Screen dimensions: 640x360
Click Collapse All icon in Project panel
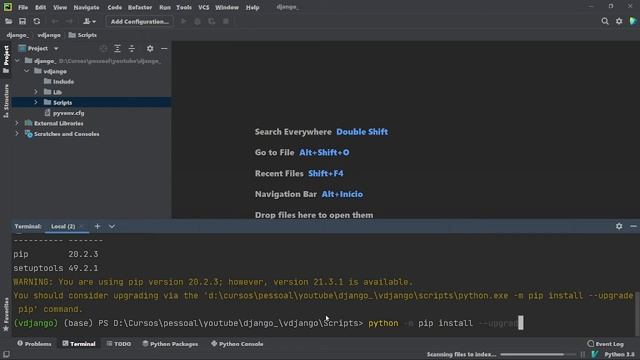[132, 49]
